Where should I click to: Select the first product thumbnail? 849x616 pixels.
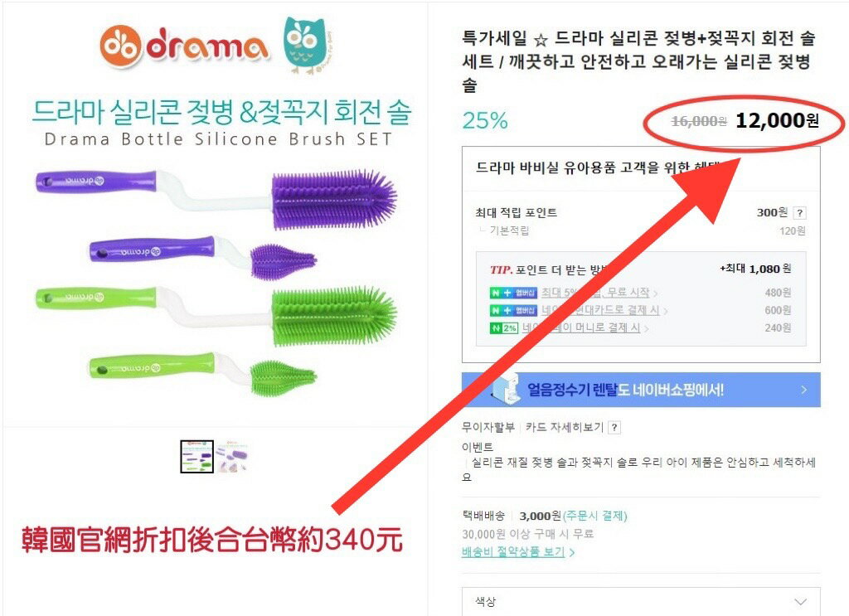click(x=197, y=457)
